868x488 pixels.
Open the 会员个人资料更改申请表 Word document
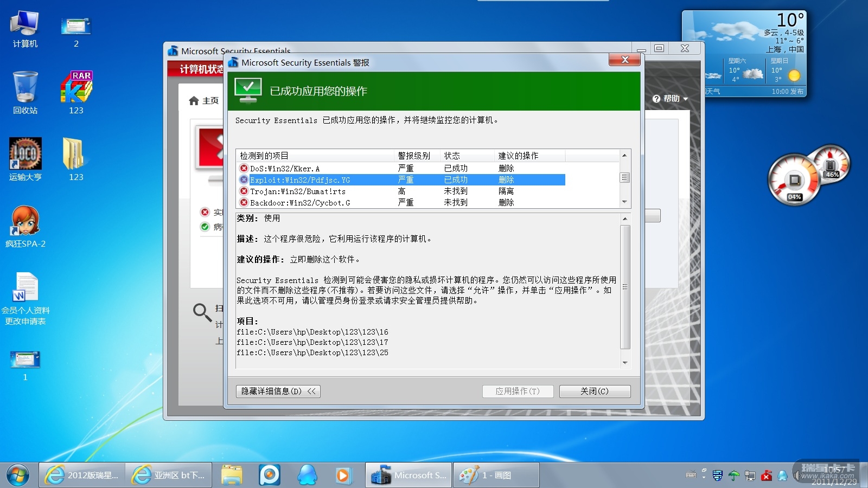click(x=25, y=298)
